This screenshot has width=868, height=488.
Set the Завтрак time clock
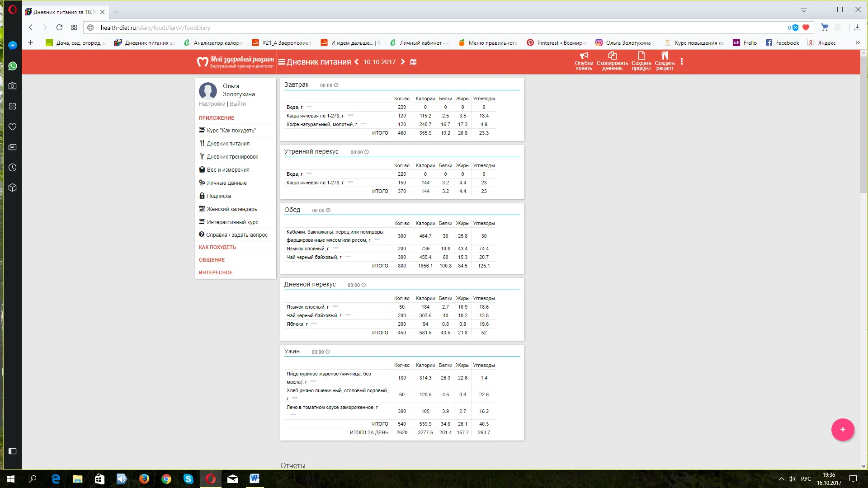pyautogui.click(x=336, y=85)
